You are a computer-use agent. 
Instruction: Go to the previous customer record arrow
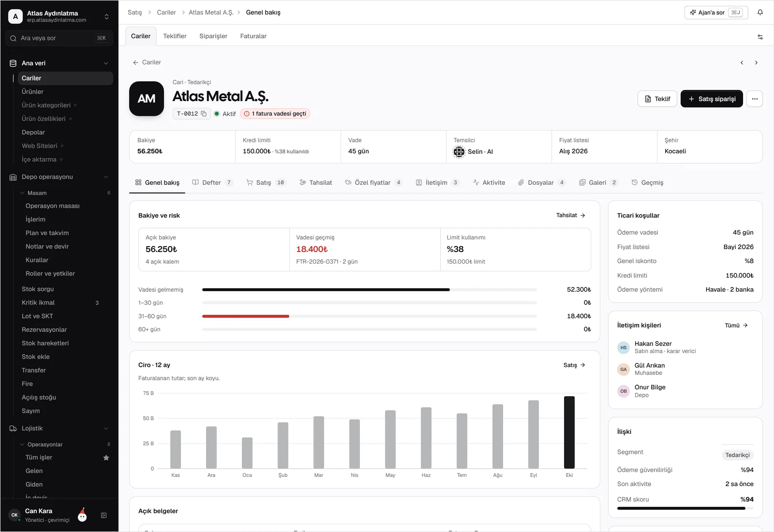tap(742, 63)
